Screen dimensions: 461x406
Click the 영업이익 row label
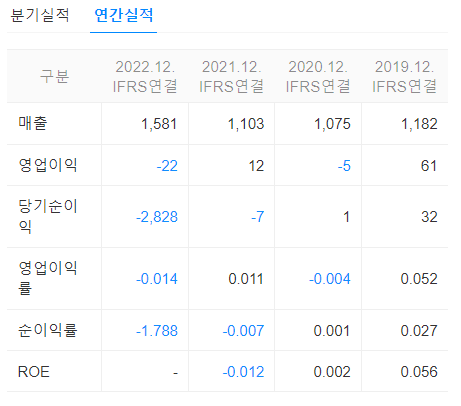coord(48,165)
